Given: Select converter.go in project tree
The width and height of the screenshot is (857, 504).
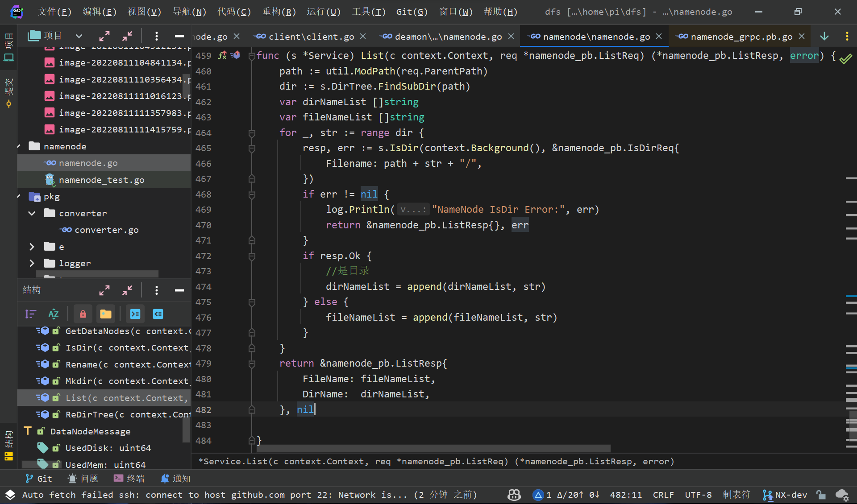Looking at the screenshot, I should coord(107,230).
